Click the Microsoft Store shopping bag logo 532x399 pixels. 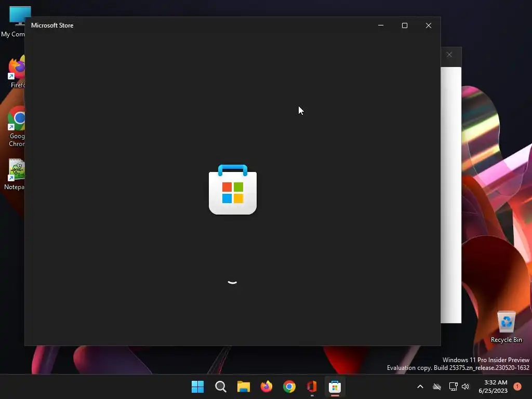pyautogui.click(x=233, y=190)
